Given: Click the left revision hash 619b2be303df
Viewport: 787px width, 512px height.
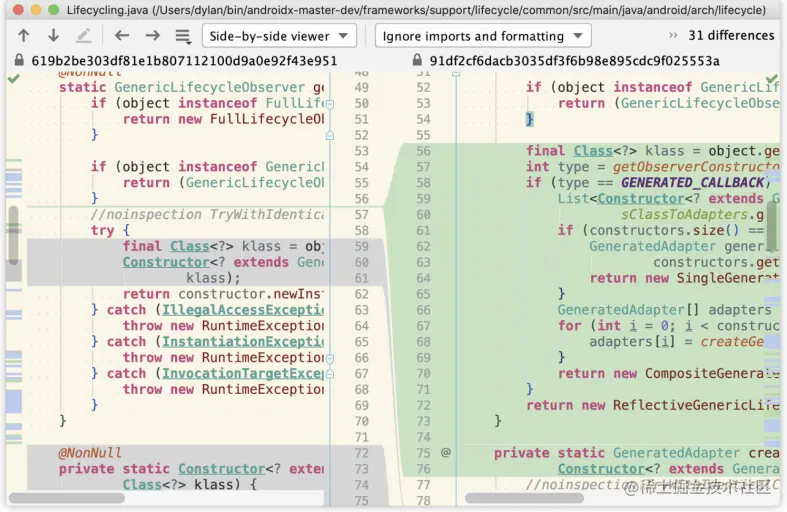Looking at the screenshot, I should [184, 61].
